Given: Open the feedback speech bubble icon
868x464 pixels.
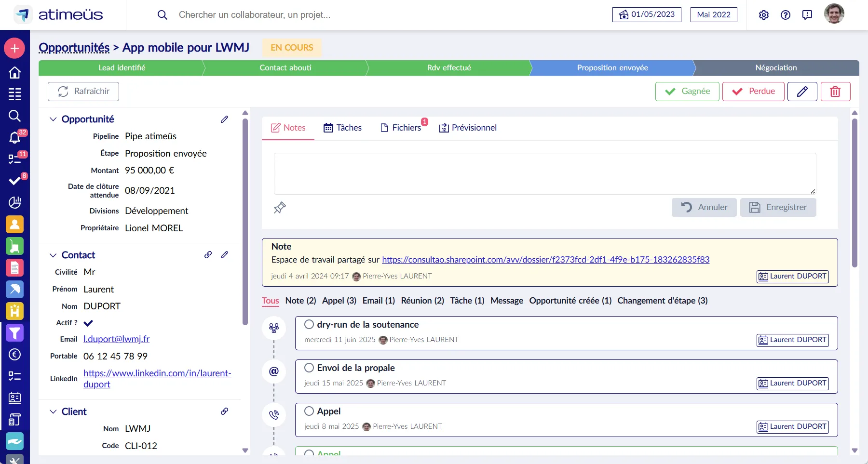Looking at the screenshot, I should [807, 15].
